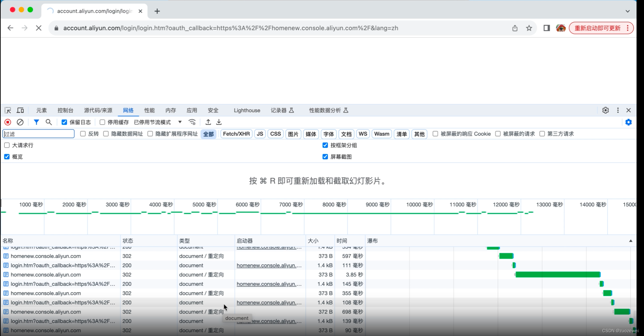The width and height of the screenshot is (644, 336).
Task: Check 第三方请求 option
Action: pyautogui.click(x=542, y=134)
